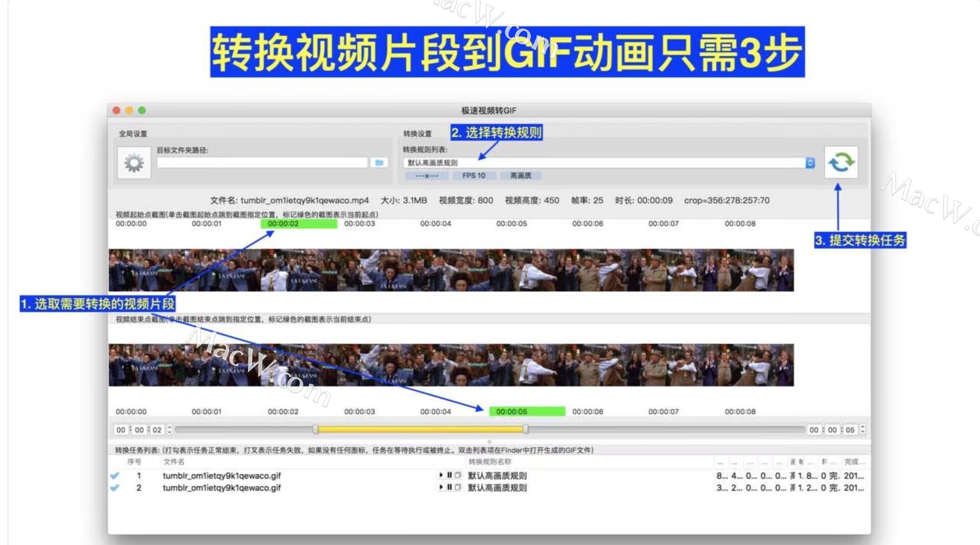980x545 pixels.
Task: Click the checkmark status of task 2
Action: 115,488
